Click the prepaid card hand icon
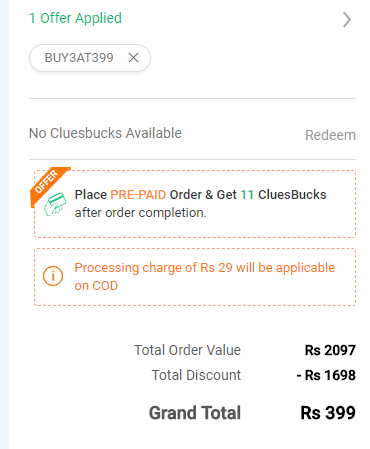Image resolution: width=370 pixels, height=449 pixels. tap(55, 204)
